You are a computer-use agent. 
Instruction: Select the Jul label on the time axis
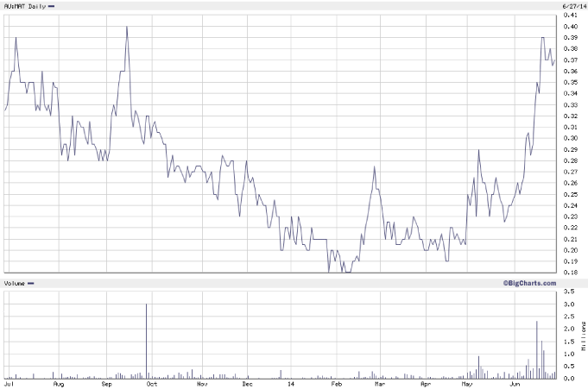(9, 383)
